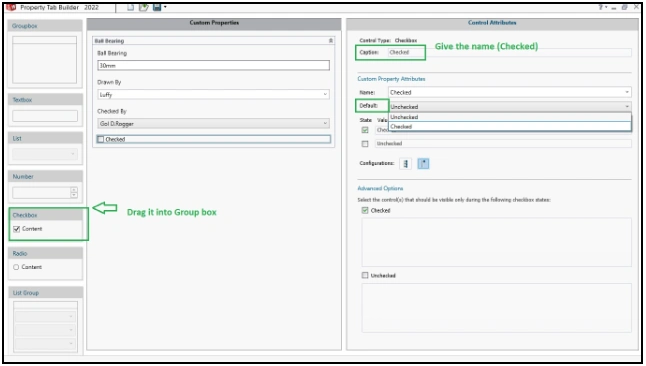The width and height of the screenshot is (646, 366).
Task: Select the This Configuration icon beside Configurations
Action: 406,164
